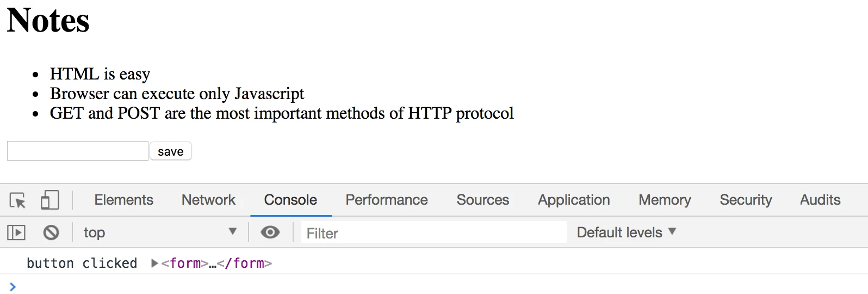868x294 pixels.
Task: Click the console Filter input
Action: coord(433,233)
